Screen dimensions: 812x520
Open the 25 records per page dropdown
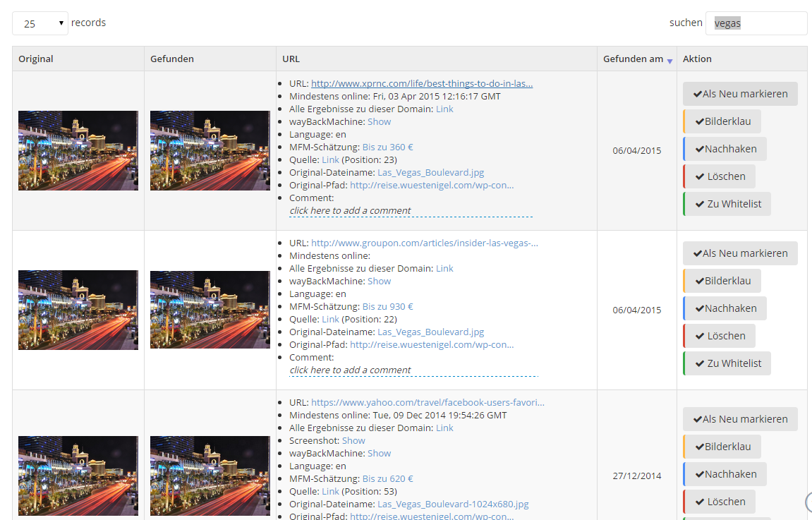pyautogui.click(x=40, y=23)
